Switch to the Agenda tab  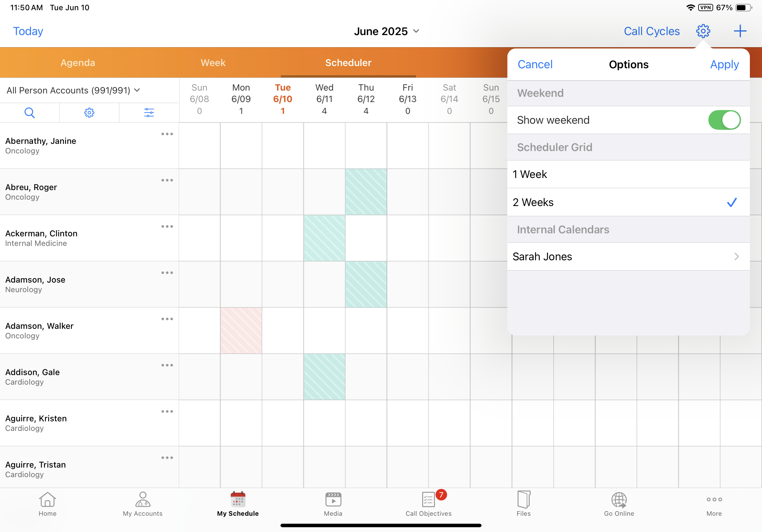78,63
